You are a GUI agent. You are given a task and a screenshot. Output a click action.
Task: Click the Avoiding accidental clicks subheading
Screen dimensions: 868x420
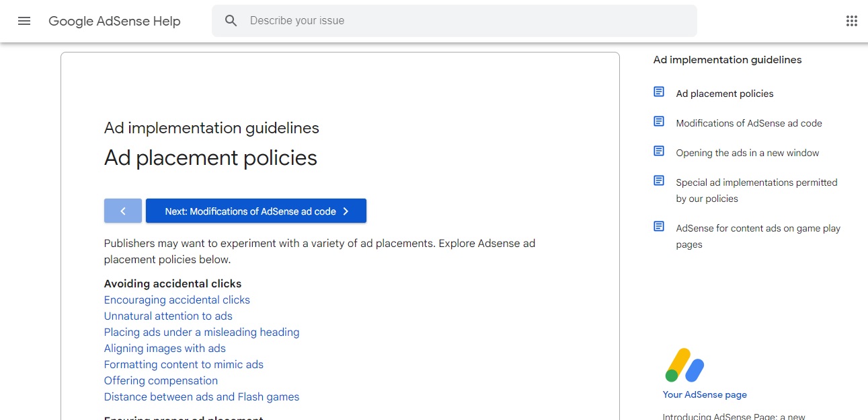pos(173,283)
